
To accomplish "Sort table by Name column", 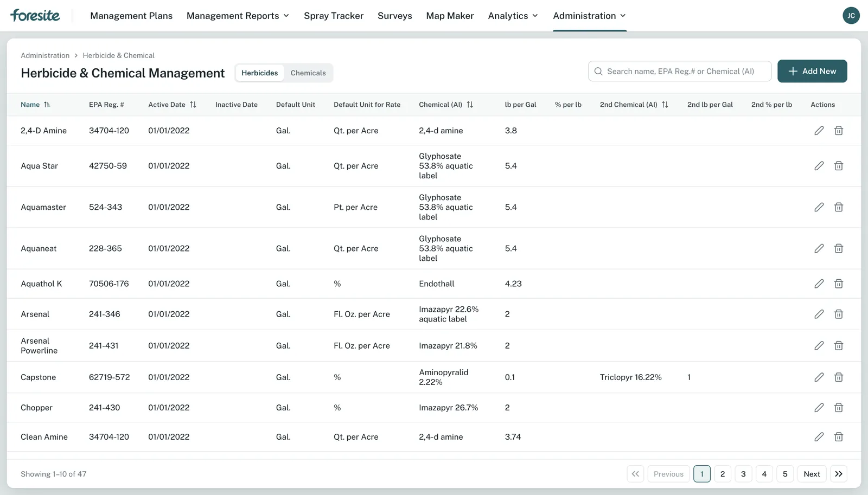I will tap(35, 105).
